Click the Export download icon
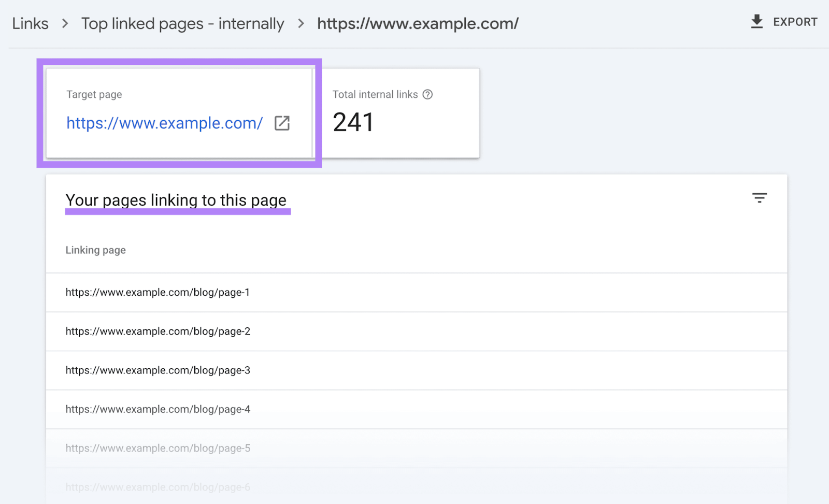Screen dimensions: 829x504 pos(757,21)
